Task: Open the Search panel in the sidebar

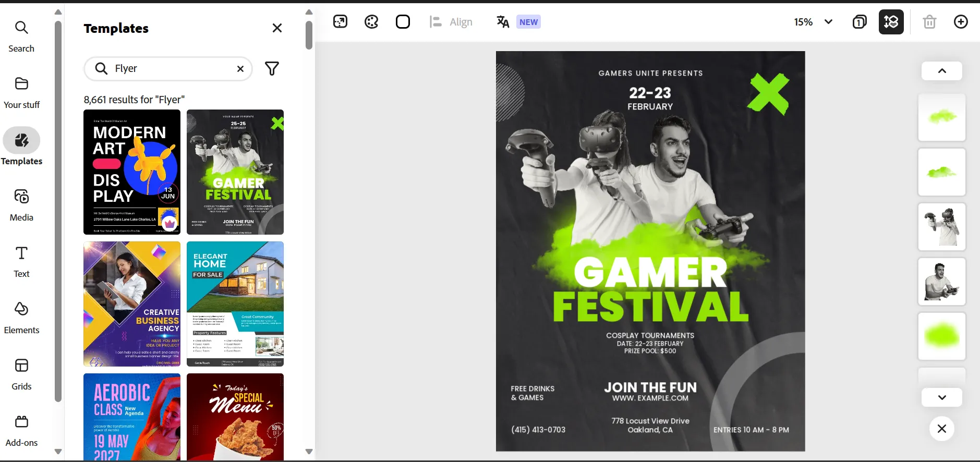Action: point(21,37)
